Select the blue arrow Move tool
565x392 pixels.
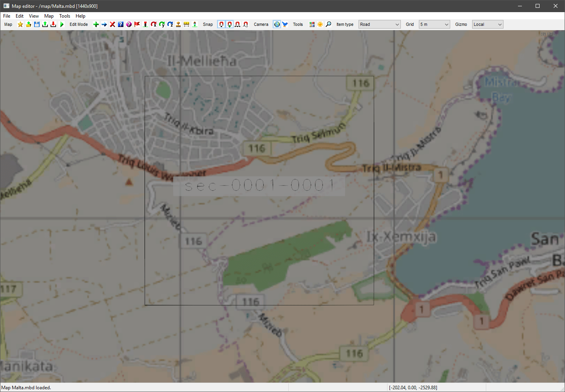tap(104, 24)
